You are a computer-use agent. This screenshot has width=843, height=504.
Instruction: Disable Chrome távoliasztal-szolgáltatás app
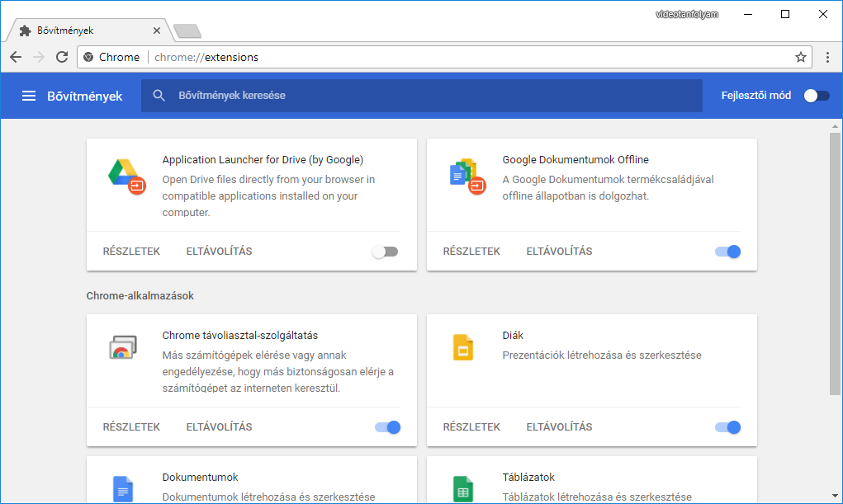tap(387, 427)
